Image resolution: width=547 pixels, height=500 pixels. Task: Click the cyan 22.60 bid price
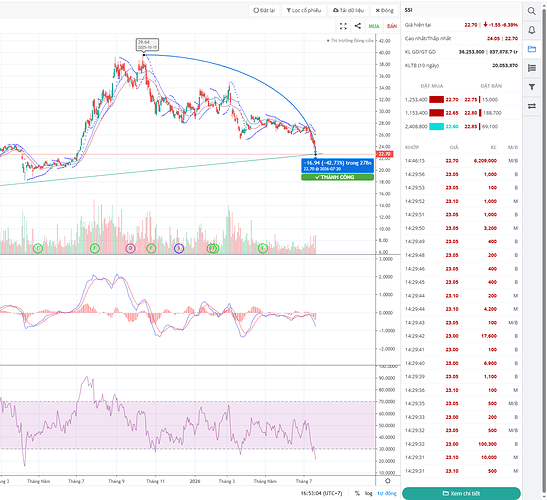pos(452,127)
